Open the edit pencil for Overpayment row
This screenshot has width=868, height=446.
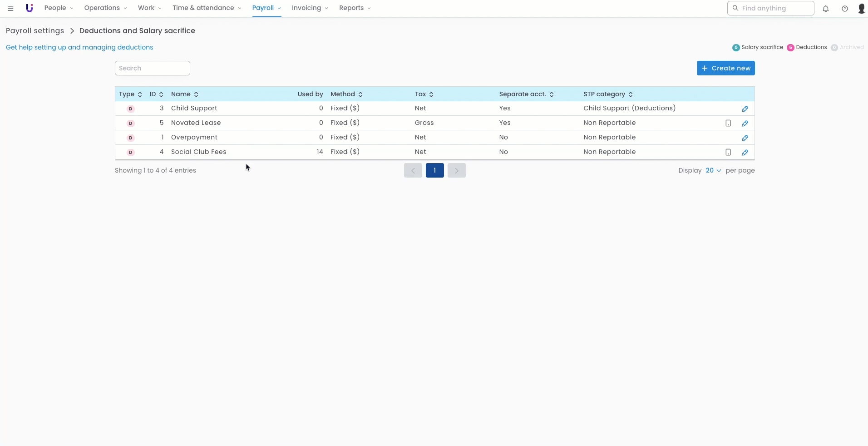pyautogui.click(x=745, y=138)
